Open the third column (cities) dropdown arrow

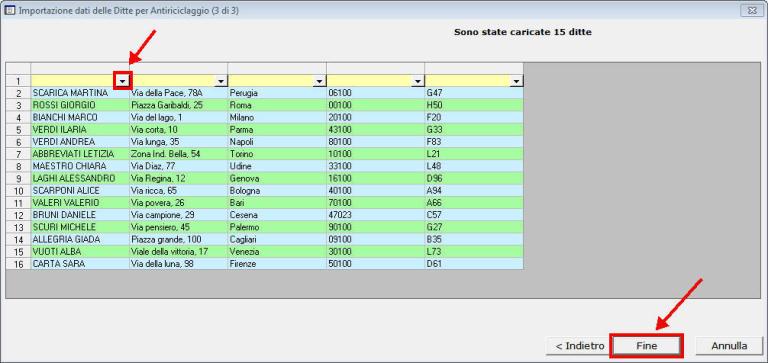pos(320,81)
